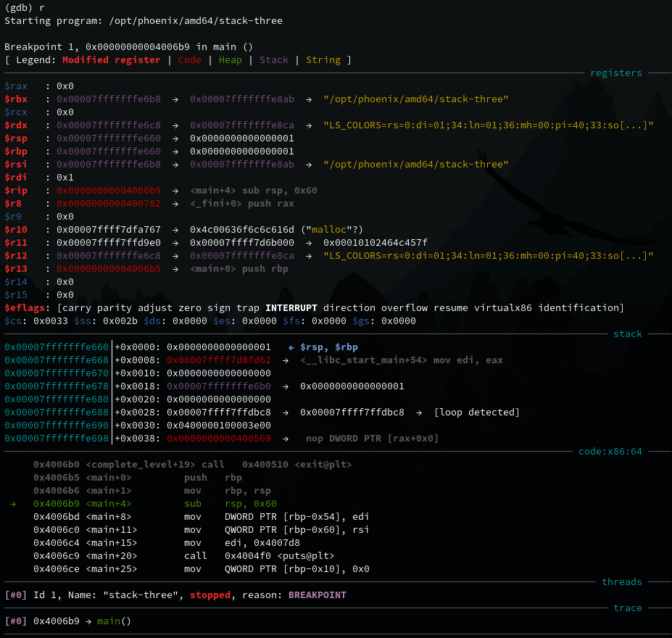The height and width of the screenshot is (638, 672).
Task: Click the BREAKPOINT reason in threads
Action: [317, 595]
